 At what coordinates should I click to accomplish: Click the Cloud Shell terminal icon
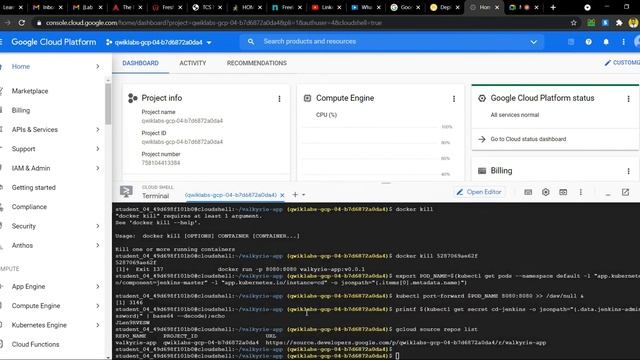126,191
